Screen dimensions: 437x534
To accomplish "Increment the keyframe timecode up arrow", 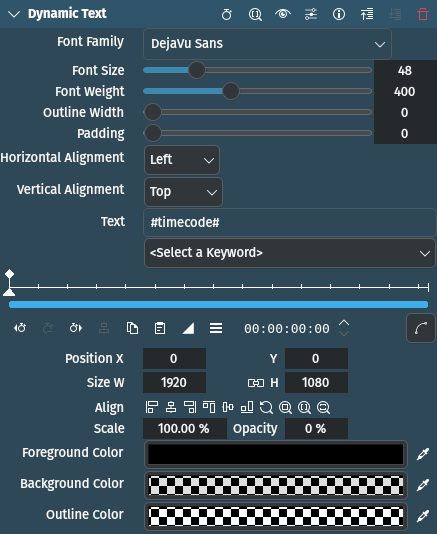I will pos(344,323).
